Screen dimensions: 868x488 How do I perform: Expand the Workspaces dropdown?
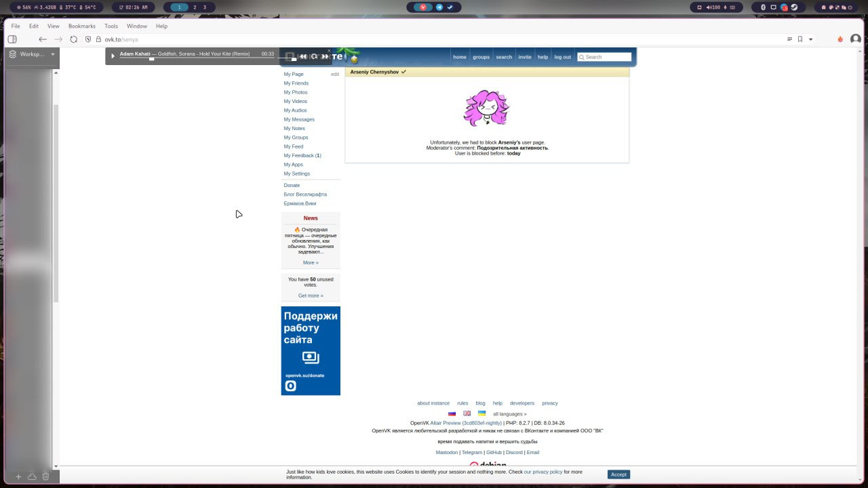click(x=53, y=54)
